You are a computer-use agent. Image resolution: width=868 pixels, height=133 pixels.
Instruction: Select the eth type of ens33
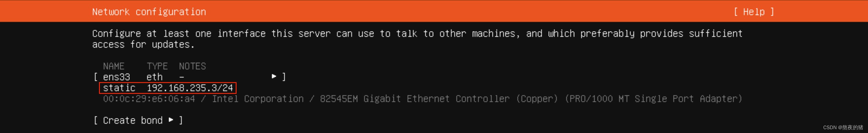coord(154,77)
